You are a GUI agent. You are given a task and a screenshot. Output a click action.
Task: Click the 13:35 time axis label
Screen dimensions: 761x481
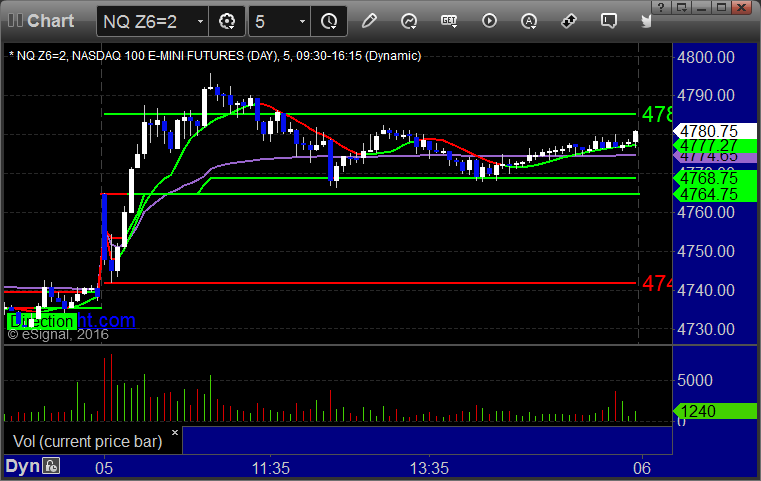(x=430, y=468)
